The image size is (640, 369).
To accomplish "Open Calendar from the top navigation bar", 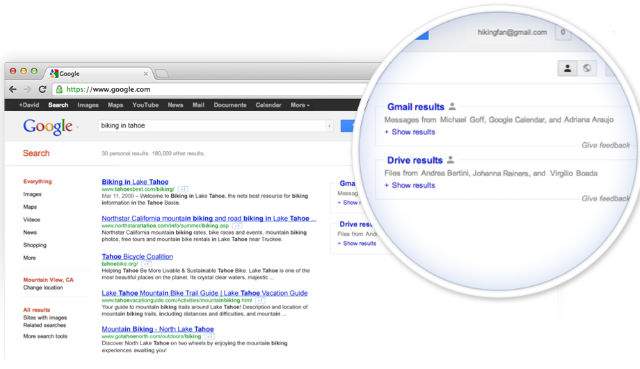I will point(268,105).
